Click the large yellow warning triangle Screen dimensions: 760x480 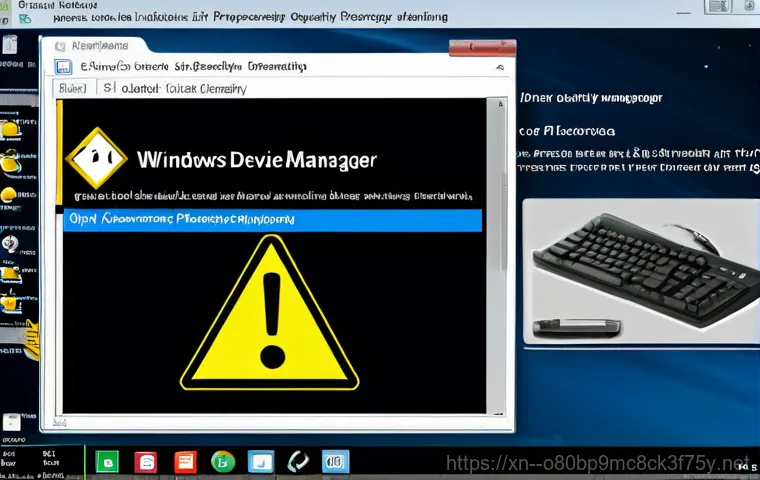click(269, 313)
